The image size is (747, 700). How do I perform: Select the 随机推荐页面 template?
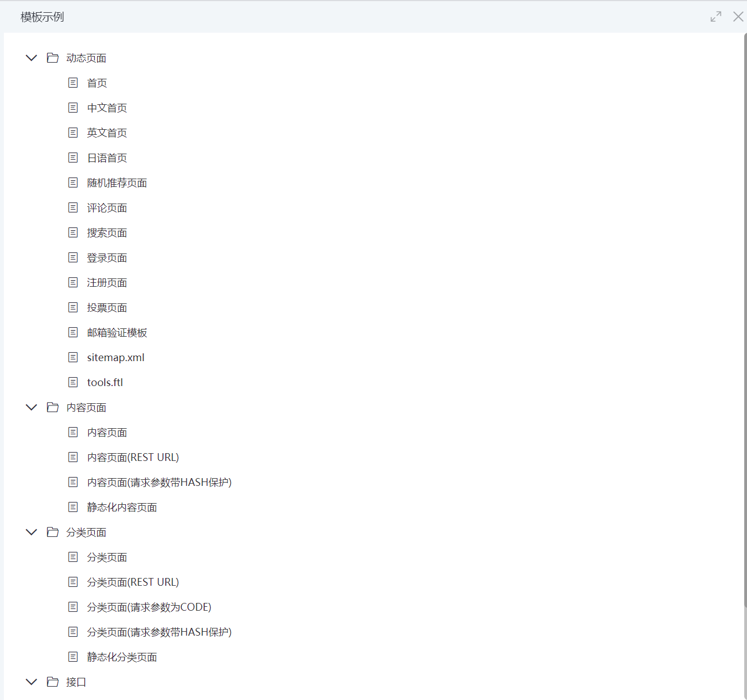point(117,182)
